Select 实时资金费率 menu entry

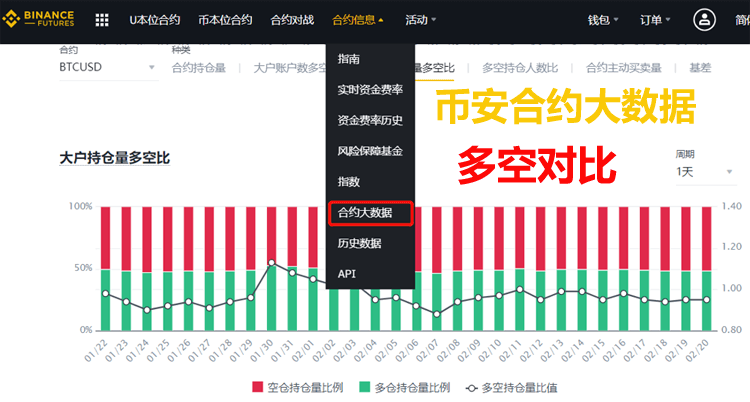[x=370, y=89]
